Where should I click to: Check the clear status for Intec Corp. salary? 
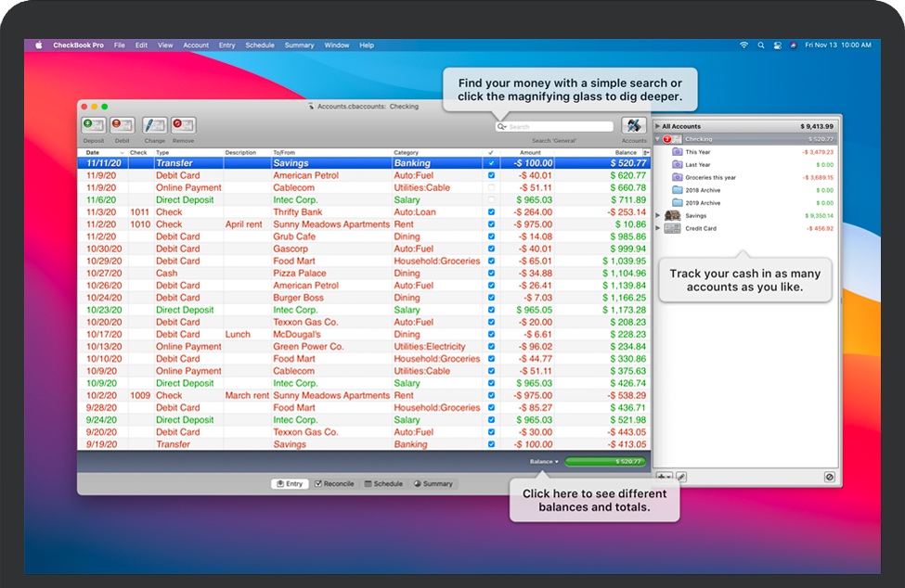pos(489,198)
